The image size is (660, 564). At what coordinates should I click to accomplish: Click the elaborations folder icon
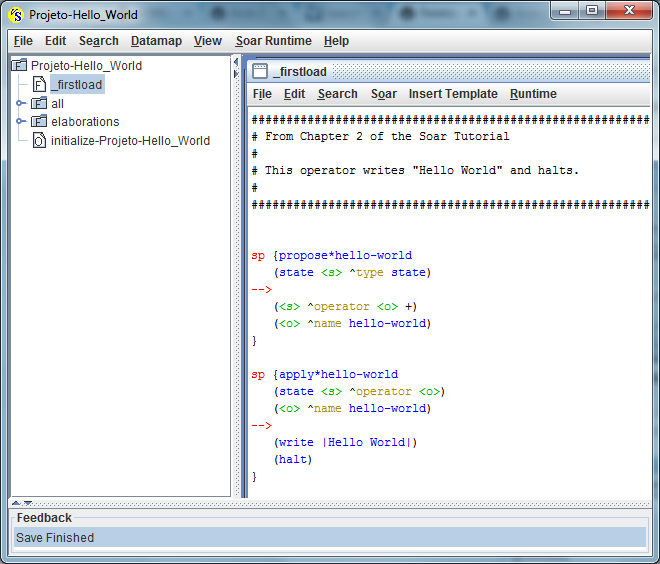39,121
